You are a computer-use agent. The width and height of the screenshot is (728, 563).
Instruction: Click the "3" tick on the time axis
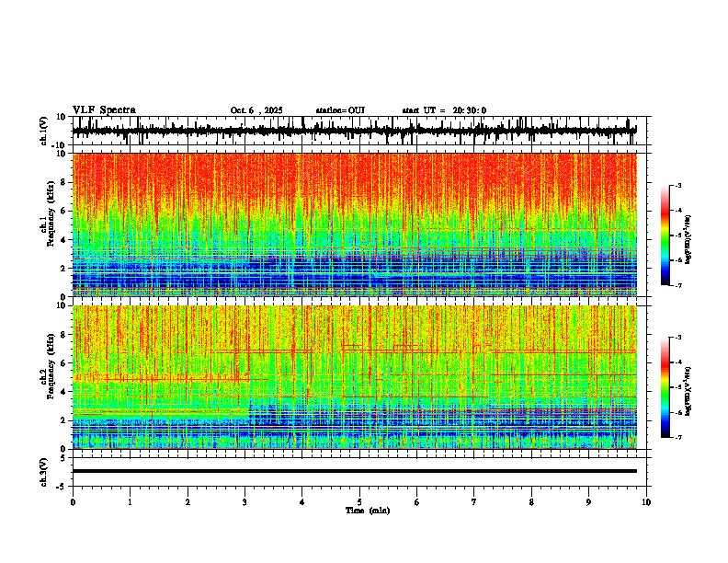pos(245,502)
